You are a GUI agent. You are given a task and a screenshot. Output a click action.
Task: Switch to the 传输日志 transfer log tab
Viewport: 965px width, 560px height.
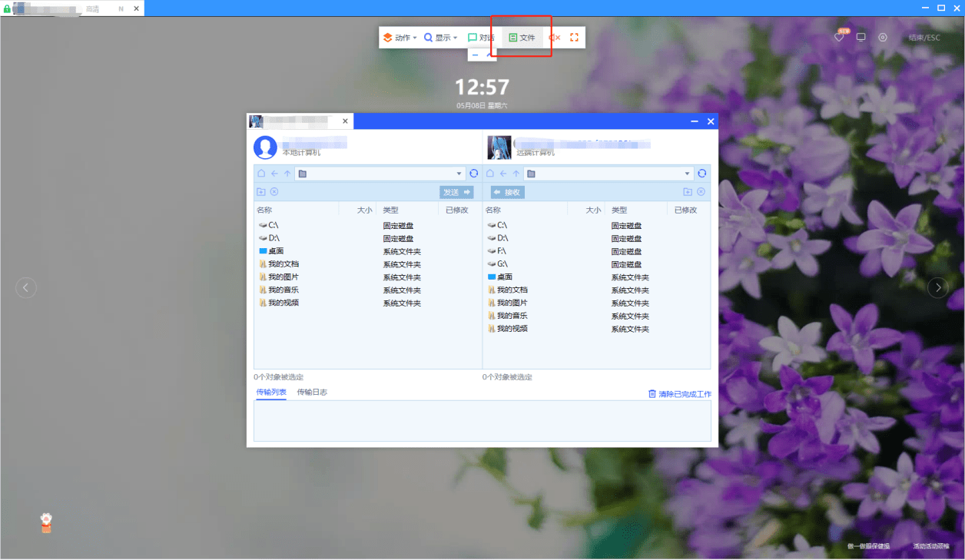tap(310, 392)
